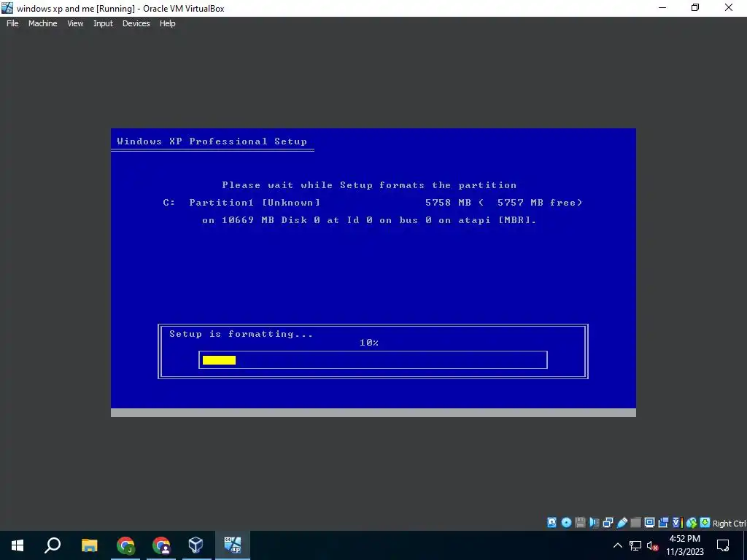
Task: Click the display settings indicator icon
Action: [649, 523]
